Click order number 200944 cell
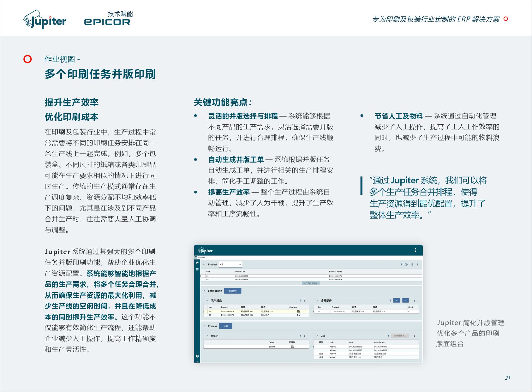The height and width of the screenshot is (392, 532). click(272, 347)
